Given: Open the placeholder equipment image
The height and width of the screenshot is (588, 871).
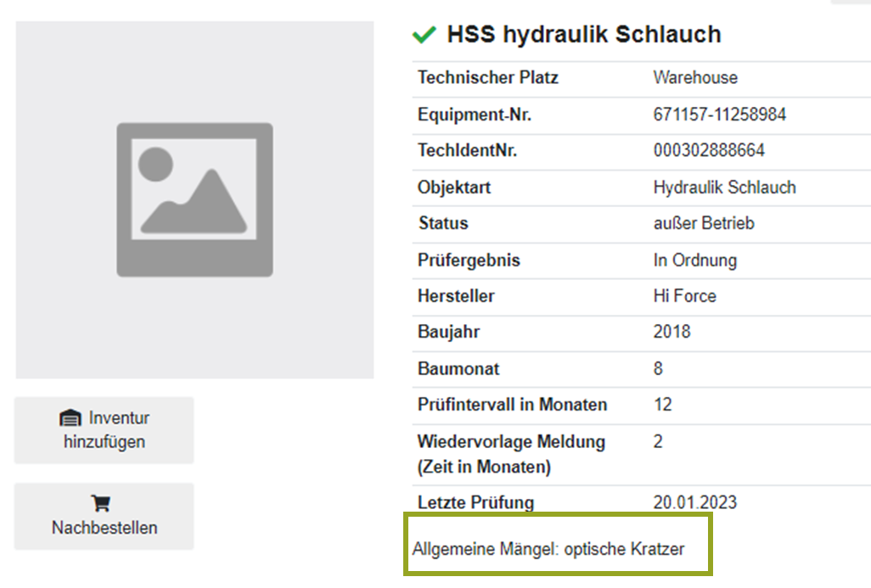Looking at the screenshot, I should 194,200.
